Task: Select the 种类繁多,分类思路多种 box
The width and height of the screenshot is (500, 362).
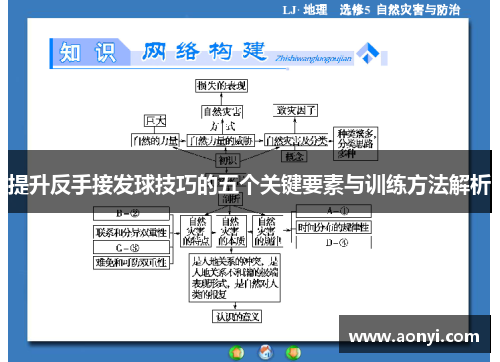Action: [x=356, y=144]
